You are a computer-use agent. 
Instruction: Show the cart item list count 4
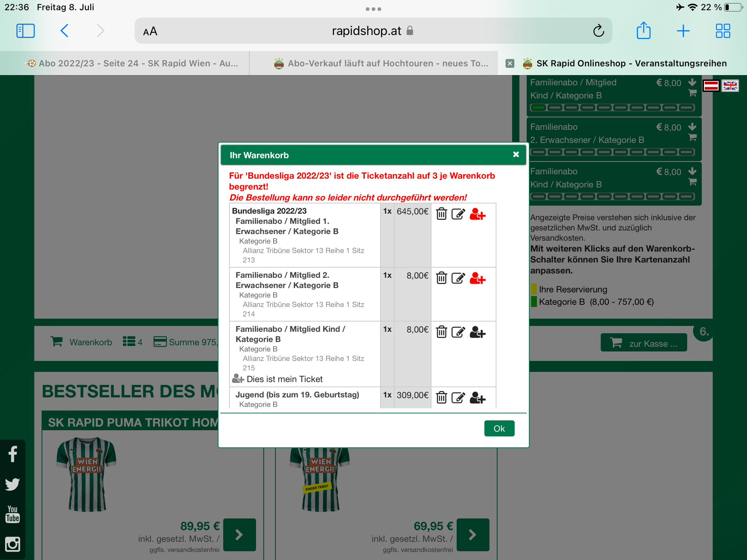132,342
